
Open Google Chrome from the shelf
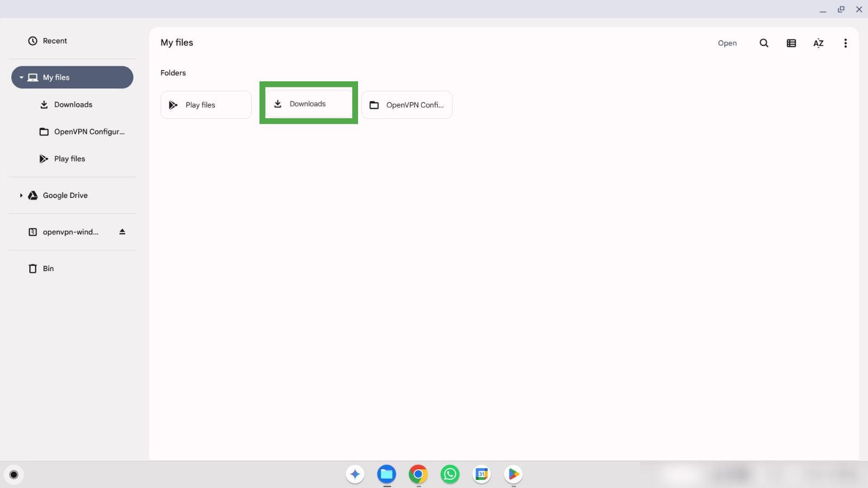(418, 474)
